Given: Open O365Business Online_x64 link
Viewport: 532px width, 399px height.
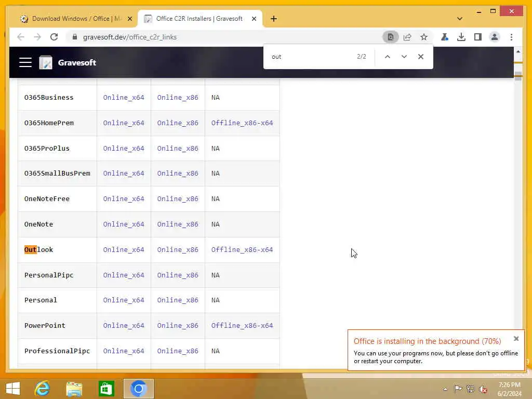Looking at the screenshot, I should pyautogui.click(x=124, y=97).
